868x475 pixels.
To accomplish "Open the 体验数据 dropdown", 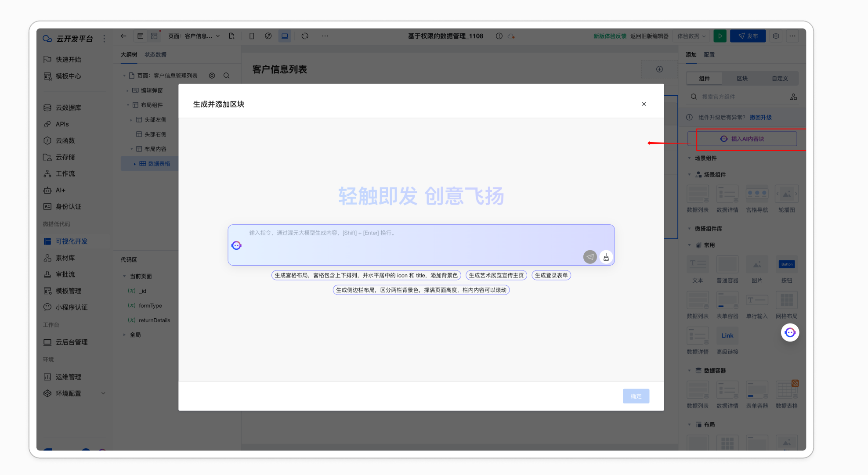I will coord(692,36).
